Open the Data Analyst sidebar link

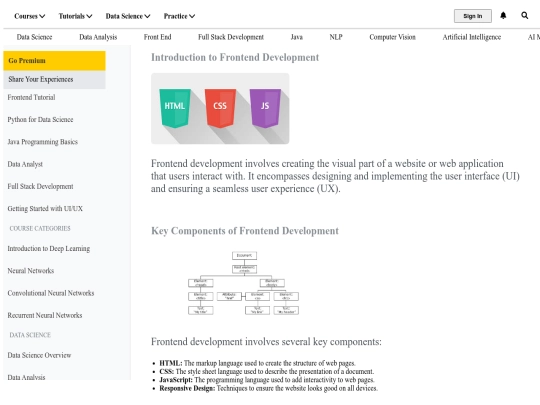(25, 164)
